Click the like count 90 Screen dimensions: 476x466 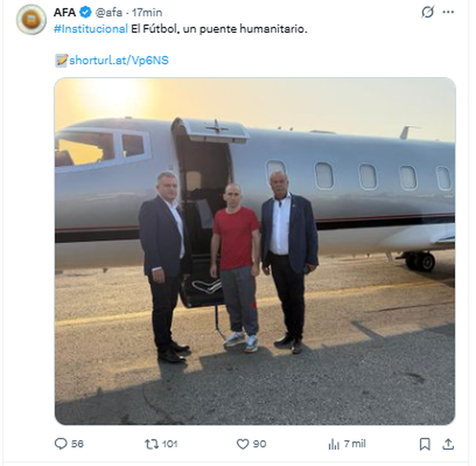click(259, 443)
